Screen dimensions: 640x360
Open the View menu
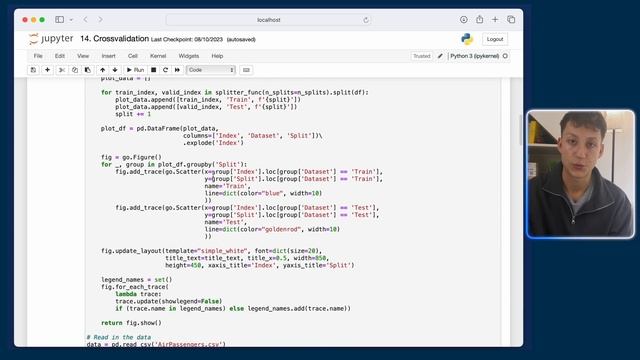[x=83, y=56]
